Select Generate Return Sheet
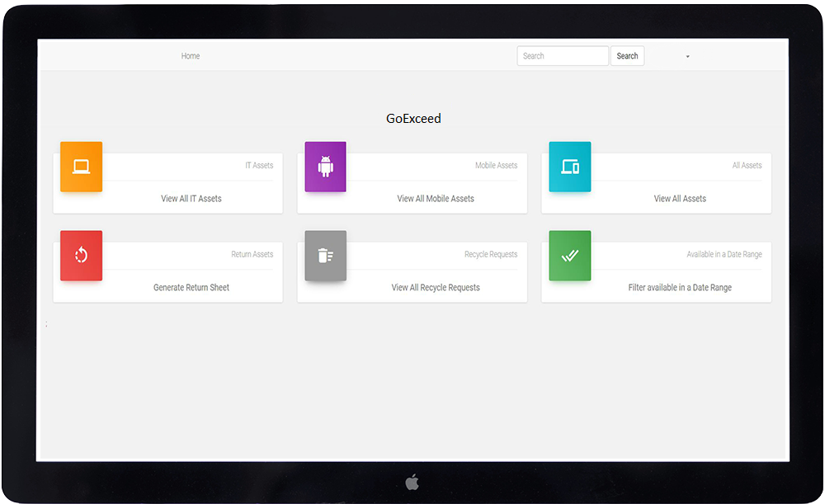The height and width of the screenshot is (504, 825). (x=191, y=287)
